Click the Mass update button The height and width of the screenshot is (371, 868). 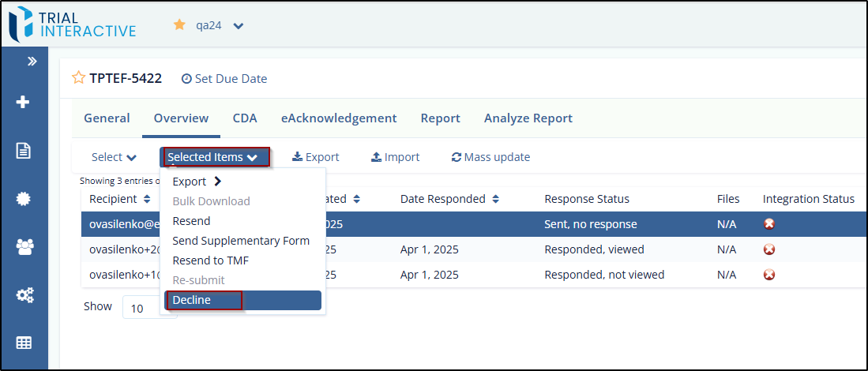[490, 157]
